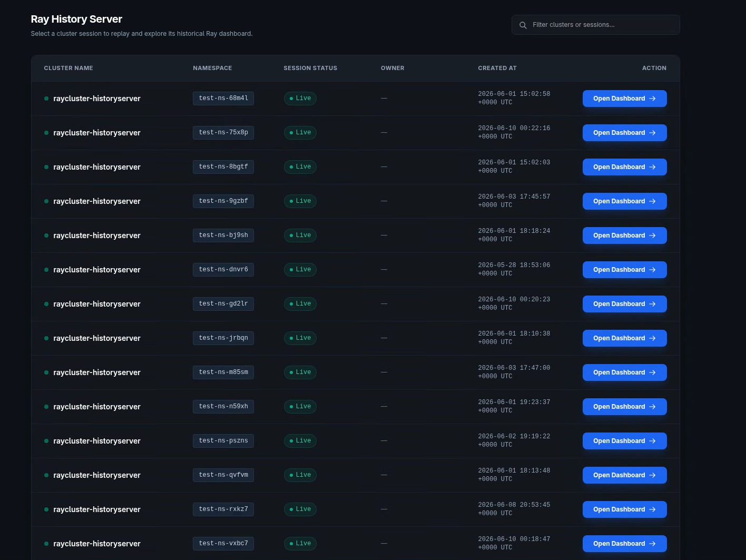
Task: Click the Cluster Name column header
Action: [x=68, y=68]
